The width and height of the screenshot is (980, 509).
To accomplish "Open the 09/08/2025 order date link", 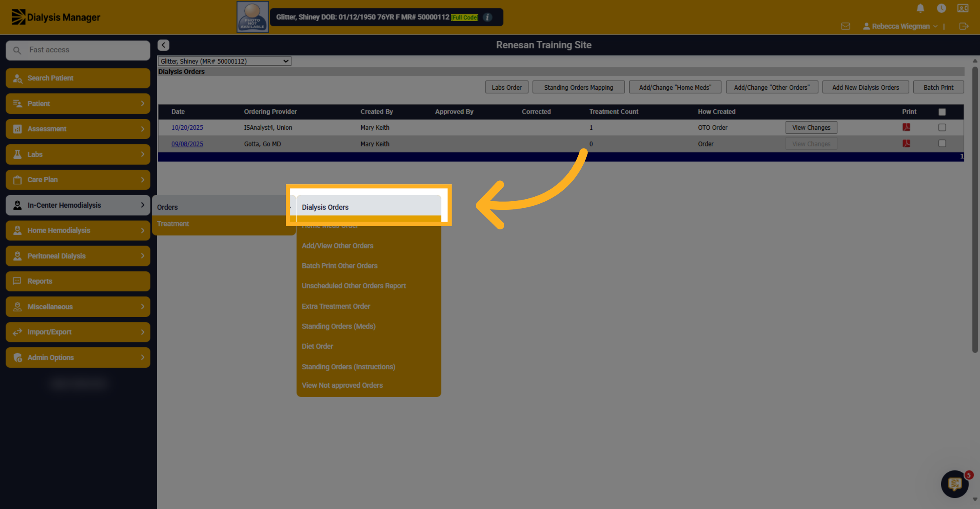I will point(187,144).
